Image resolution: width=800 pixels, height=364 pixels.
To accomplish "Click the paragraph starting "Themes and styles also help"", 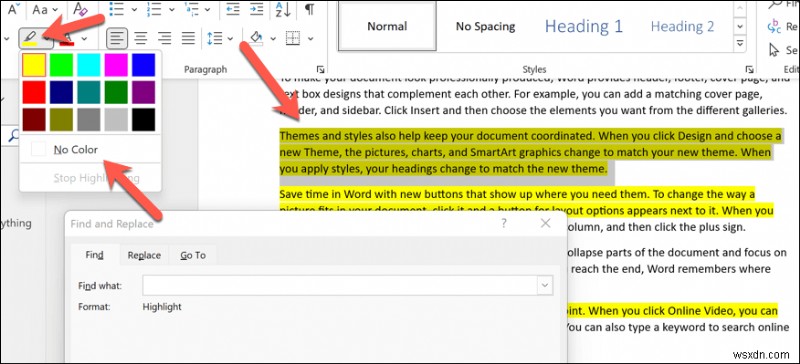I will 531,153.
